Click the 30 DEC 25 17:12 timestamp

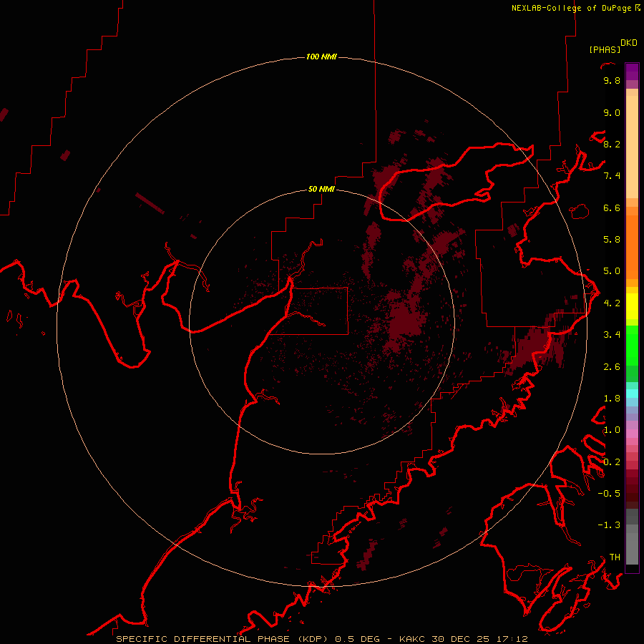[479, 639]
